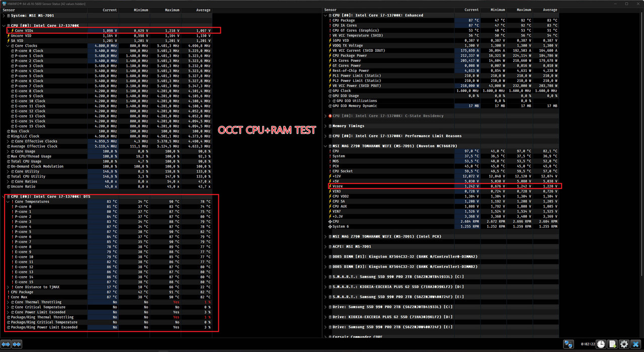Open sensor settings gear icon
Screen dimensions: 644x352
(x=624, y=344)
